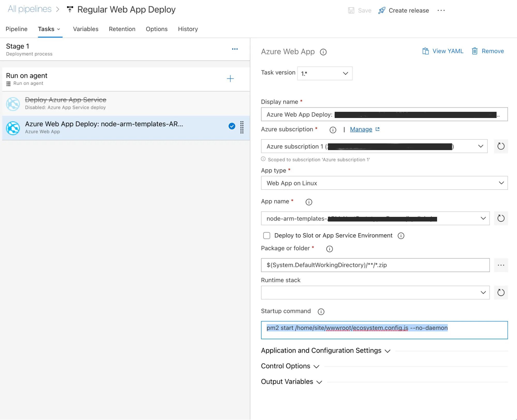The image size is (517, 420).
Task: Toggle the enabled checkmark on Azure Web App Deploy task
Action: point(231,126)
